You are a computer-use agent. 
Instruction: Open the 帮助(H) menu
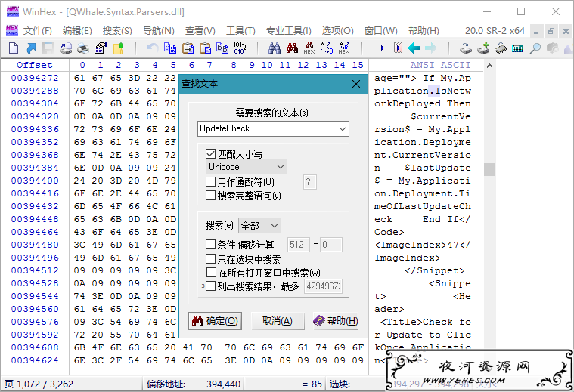click(x=424, y=31)
